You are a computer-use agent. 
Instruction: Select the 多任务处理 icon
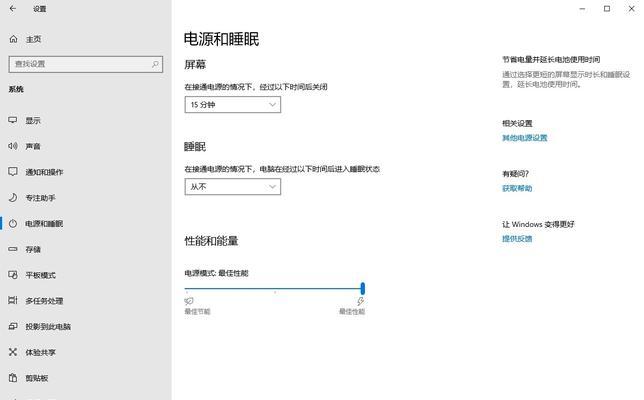(x=13, y=300)
